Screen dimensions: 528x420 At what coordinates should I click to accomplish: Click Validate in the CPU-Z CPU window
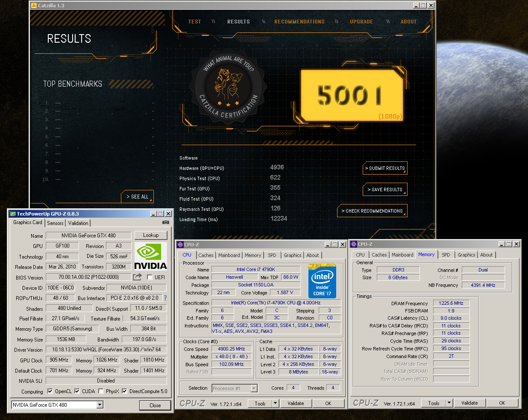(x=296, y=403)
